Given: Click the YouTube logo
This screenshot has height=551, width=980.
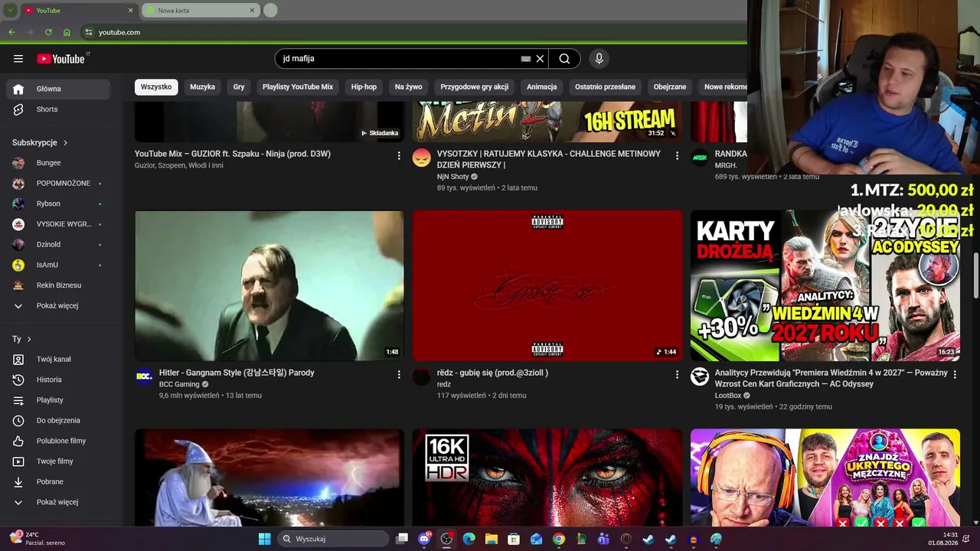Looking at the screenshot, I should tap(60, 59).
